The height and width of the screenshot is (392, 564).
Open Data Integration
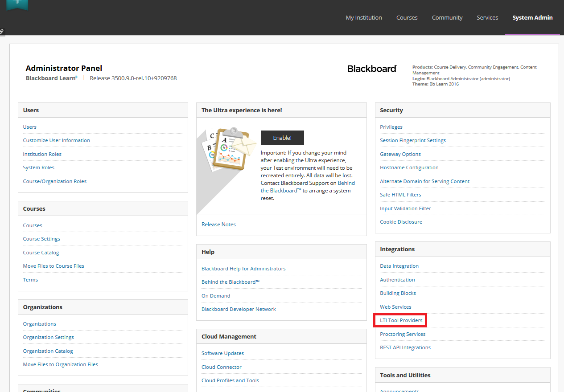click(399, 266)
